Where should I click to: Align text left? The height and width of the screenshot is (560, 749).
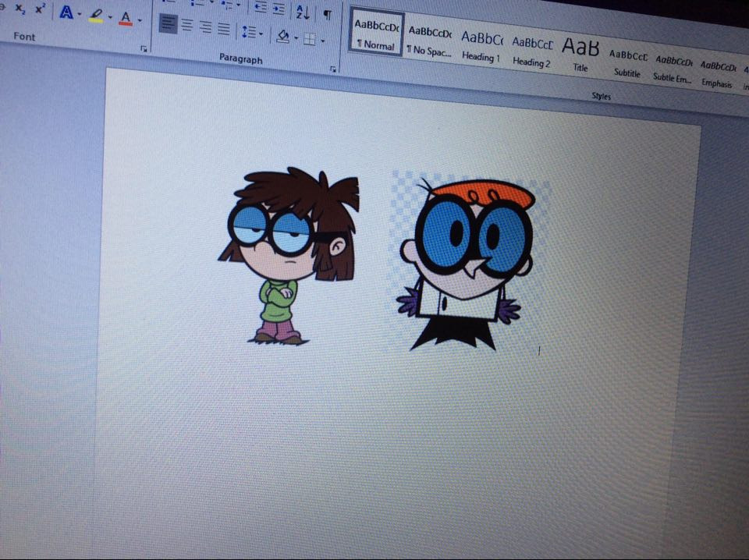pyautogui.click(x=168, y=23)
